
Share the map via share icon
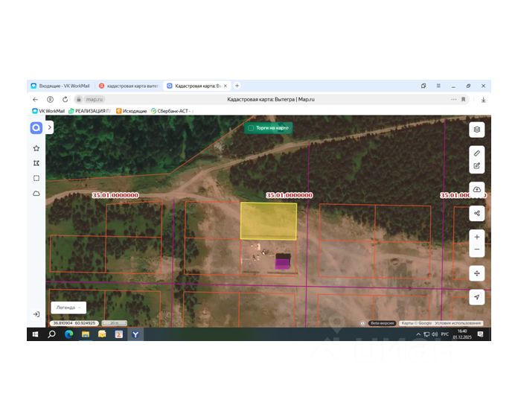[477, 213]
